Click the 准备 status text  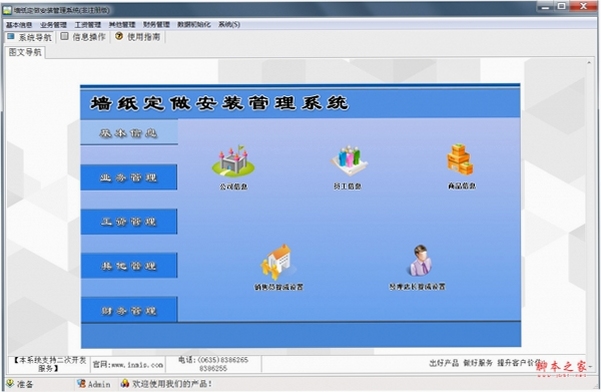25,384
